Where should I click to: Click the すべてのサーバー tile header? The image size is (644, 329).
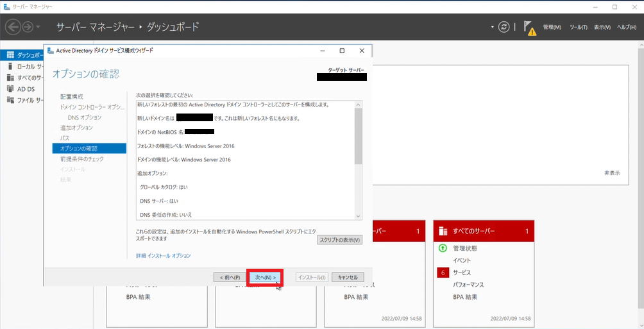coord(484,232)
